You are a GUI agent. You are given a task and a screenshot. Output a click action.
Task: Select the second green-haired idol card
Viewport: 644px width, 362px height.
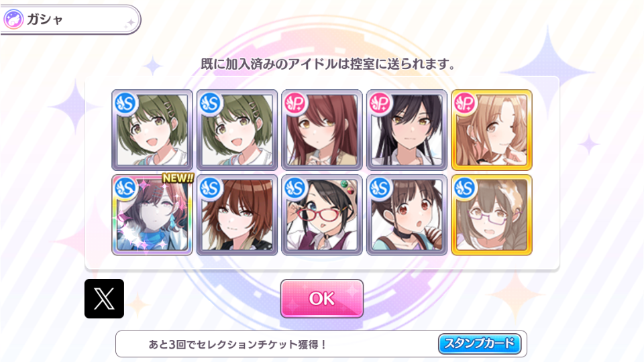237,129
